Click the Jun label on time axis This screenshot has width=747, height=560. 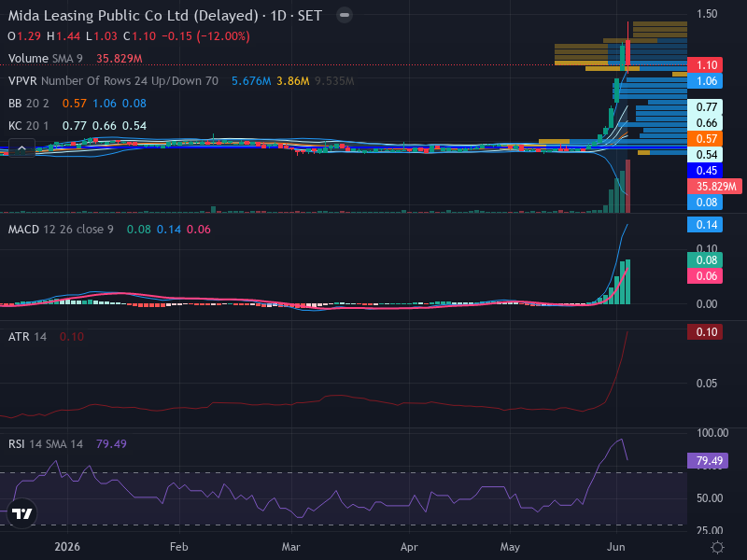coord(615,547)
